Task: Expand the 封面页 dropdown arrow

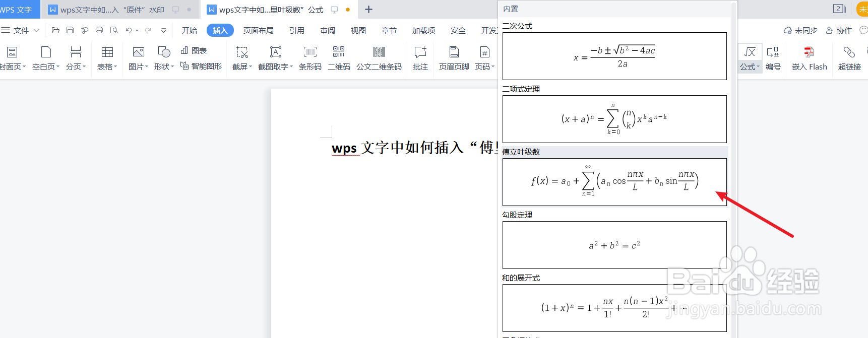Action: coord(23,66)
